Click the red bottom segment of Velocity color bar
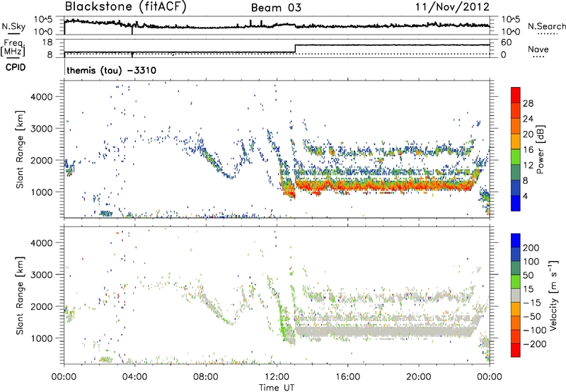 516,350
